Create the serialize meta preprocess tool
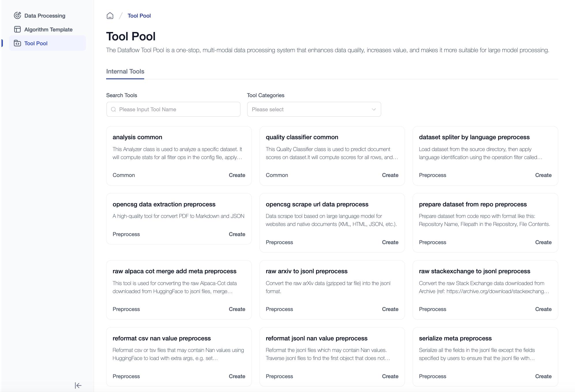575x392 pixels. point(543,376)
